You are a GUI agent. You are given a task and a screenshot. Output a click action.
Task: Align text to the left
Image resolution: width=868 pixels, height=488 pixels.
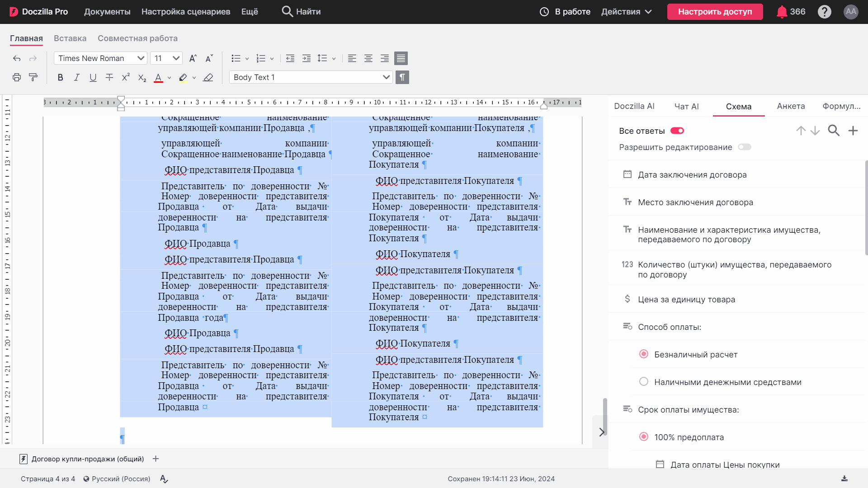click(x=352, y=58)
